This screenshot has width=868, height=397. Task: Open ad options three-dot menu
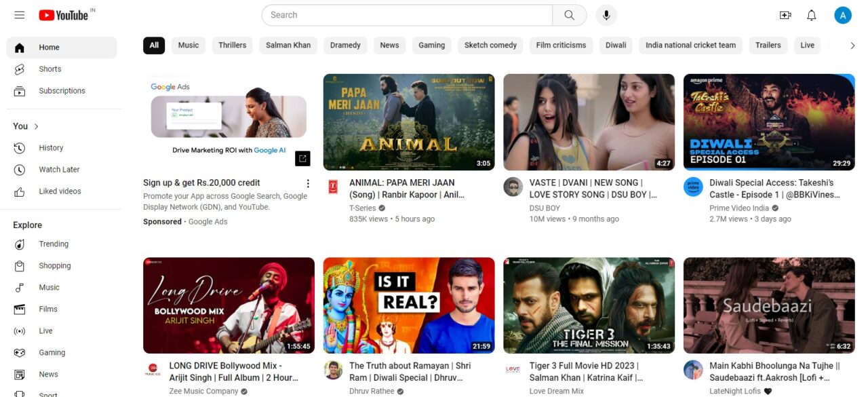tap(308, 184)
